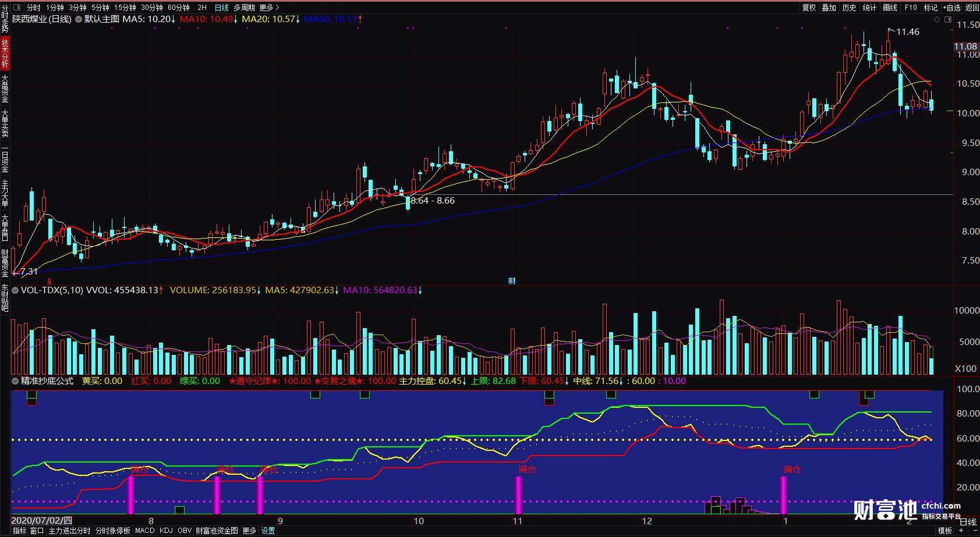Open the 多周期 multi-period view

click(x=245, y=8)
